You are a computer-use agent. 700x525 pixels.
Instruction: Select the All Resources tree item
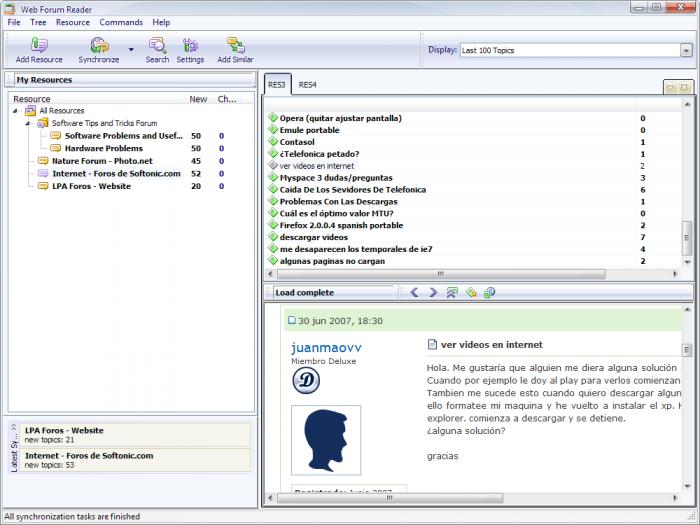tap(62, 111)
